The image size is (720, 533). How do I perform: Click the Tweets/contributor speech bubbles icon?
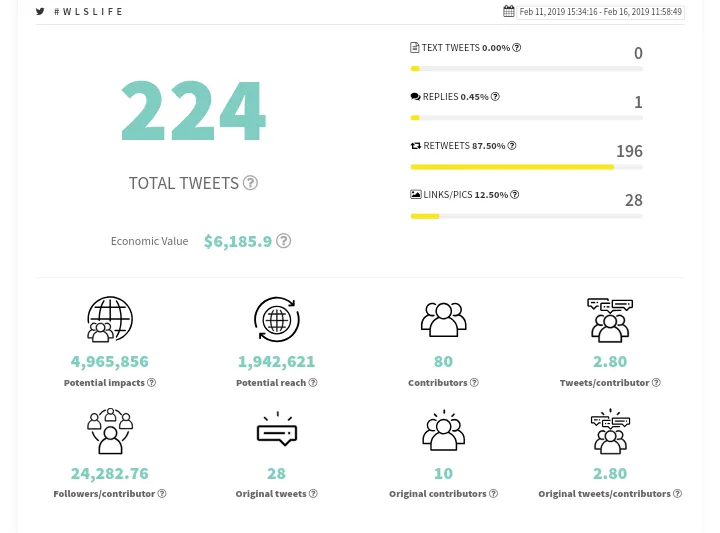click(x=610, y=320)
